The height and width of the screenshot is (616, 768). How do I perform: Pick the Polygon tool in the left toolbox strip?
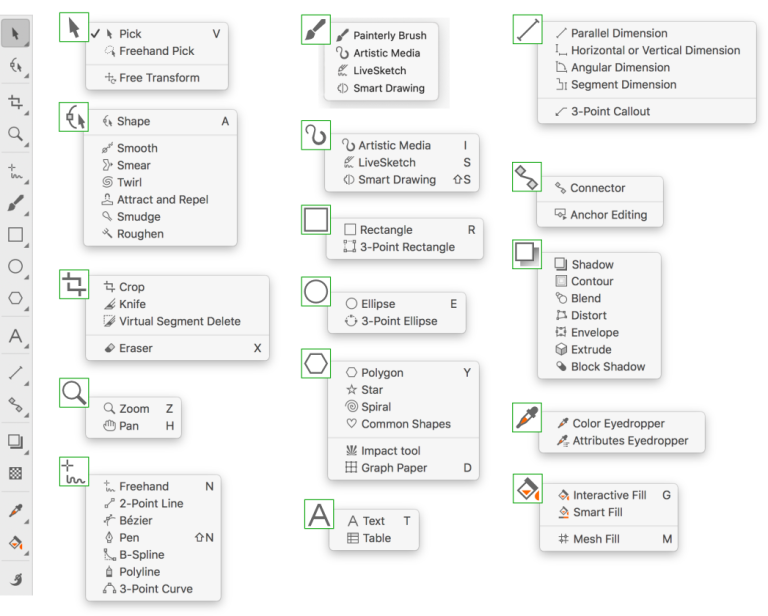(x=16, y=298)
